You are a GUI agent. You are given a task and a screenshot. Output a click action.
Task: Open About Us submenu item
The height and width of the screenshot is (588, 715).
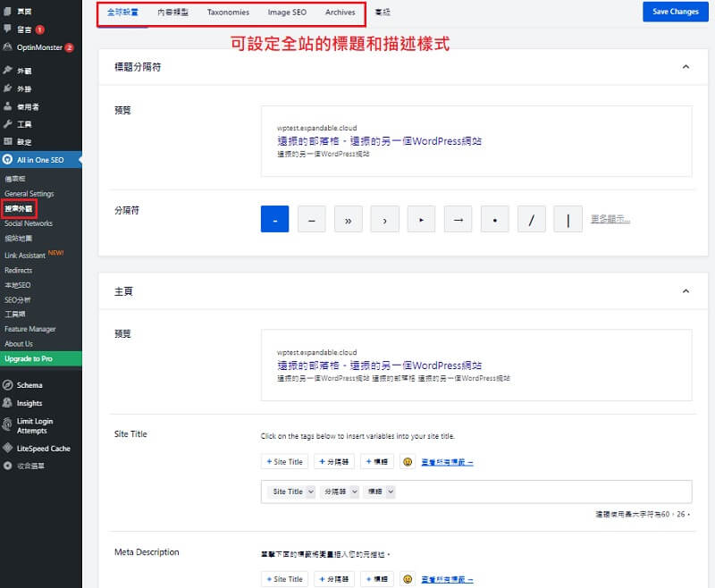[x=19, y=344]
